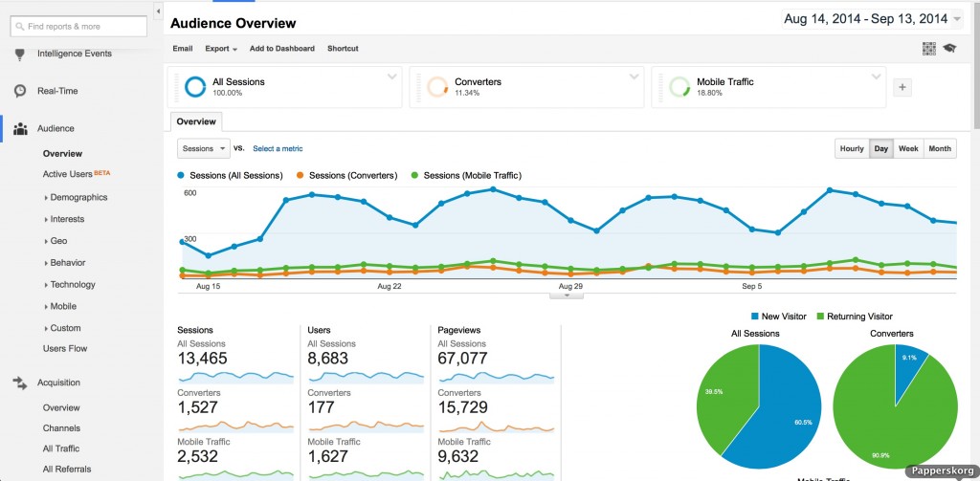The image size is (980, 481).
Task: Click the 15,729 Converters pageviews value
Action: point(463,408)
